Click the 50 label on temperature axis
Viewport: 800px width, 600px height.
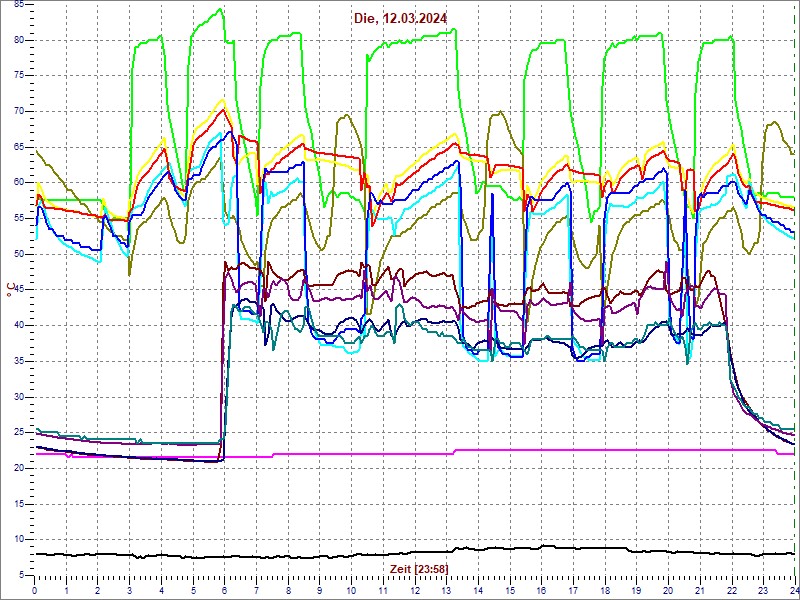(19, 254)
